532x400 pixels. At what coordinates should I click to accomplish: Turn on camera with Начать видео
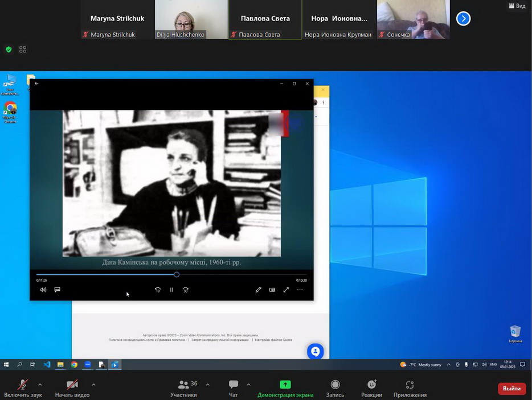coord(72,388)
